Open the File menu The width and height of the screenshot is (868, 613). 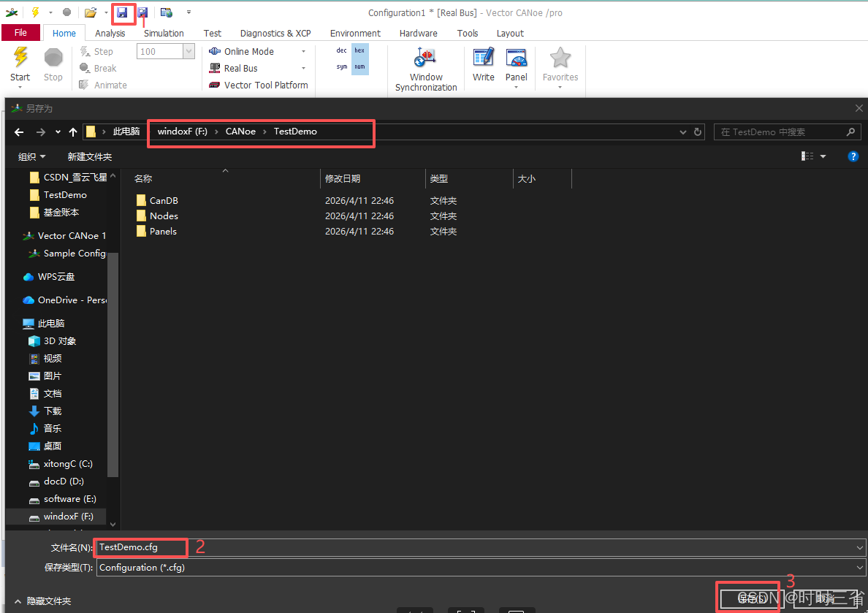point(20,33)
